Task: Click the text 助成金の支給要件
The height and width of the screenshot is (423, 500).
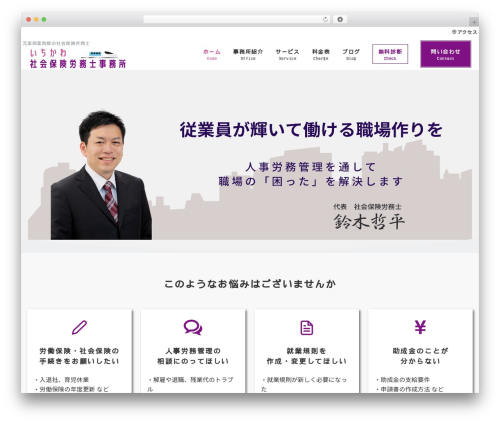Action: tap(405, 380)
